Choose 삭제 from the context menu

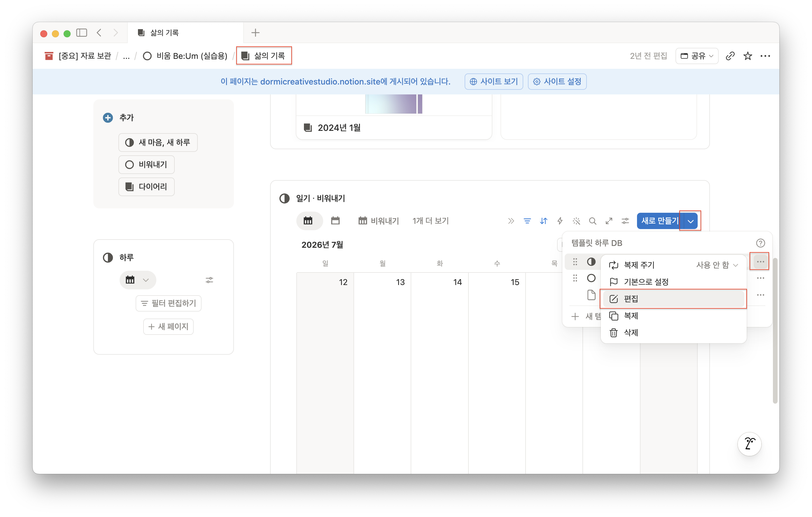click(673, 333)
